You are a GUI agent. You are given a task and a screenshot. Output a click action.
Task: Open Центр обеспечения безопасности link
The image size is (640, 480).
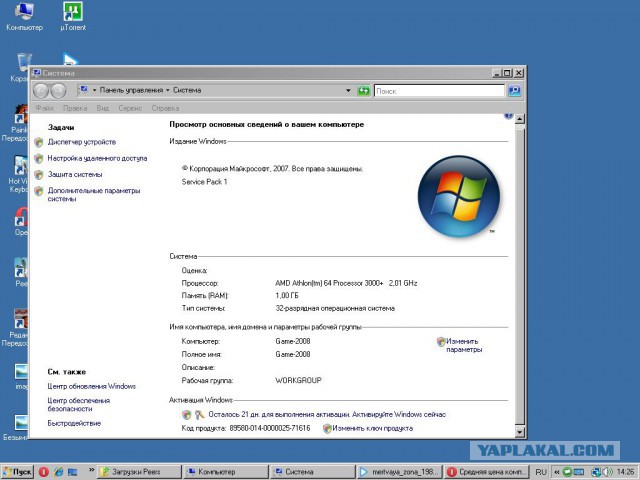(78, 404)
